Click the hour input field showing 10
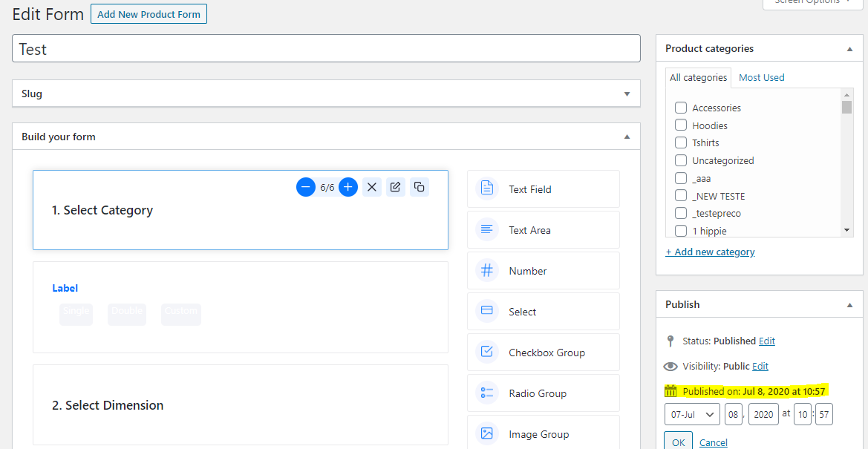The height and width of the screenshot is (449, 868). [x=802, y=414]
